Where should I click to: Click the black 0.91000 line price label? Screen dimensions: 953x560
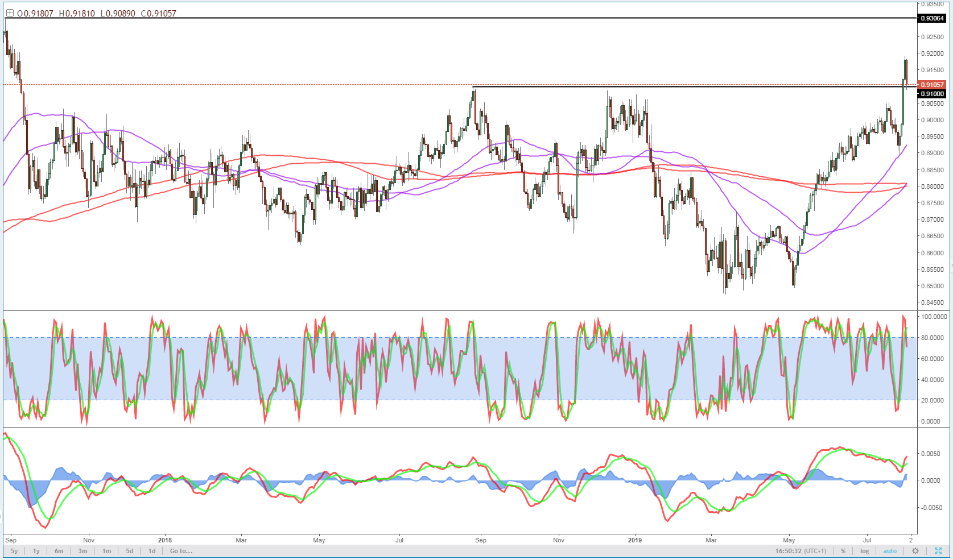point(932,94)
